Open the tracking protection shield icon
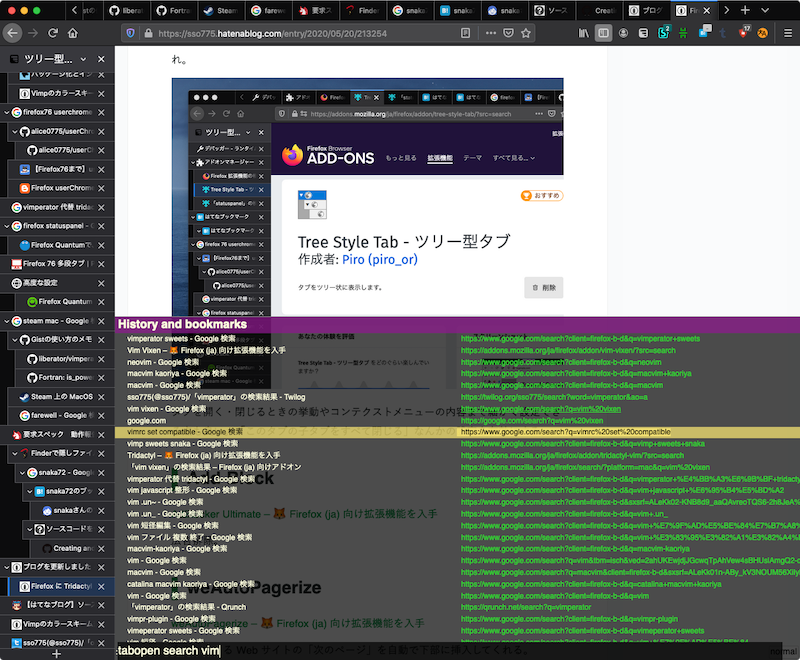Image resolution: width=800 pixels, height=660 pixels. pyautogui.click(x=131, y=33)
